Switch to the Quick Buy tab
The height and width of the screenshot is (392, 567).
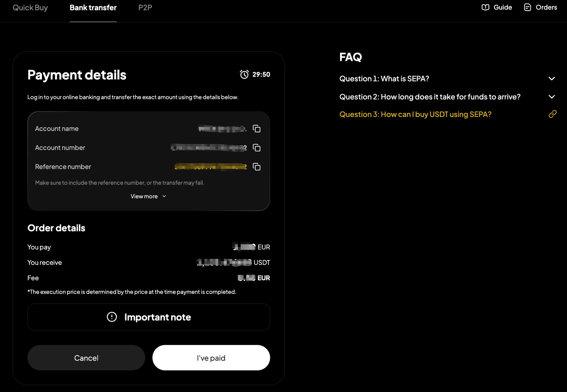pyautogui.click(x=30, y=7)
